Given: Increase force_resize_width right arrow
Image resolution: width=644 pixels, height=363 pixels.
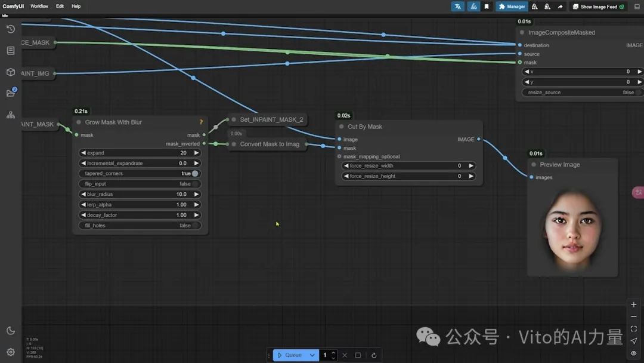Looking at the screenshot, I should point(471,165).
